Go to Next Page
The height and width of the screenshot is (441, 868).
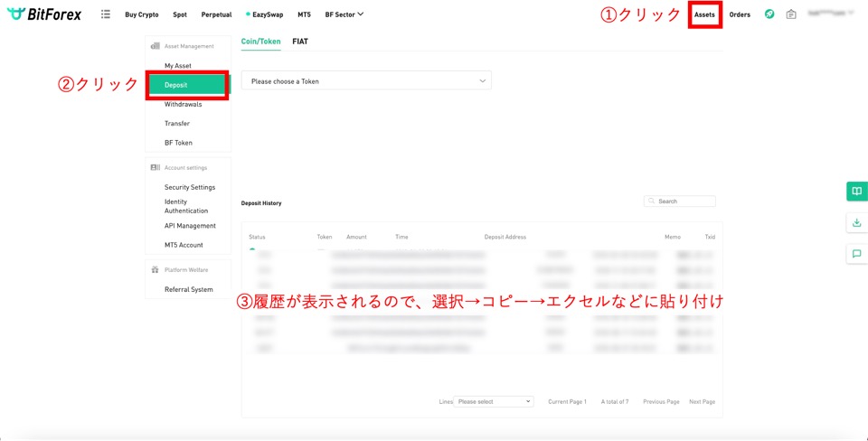tap(702, 402)
